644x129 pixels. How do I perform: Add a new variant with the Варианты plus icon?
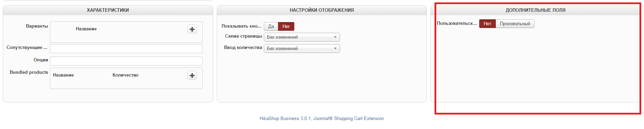click(192, 29)
